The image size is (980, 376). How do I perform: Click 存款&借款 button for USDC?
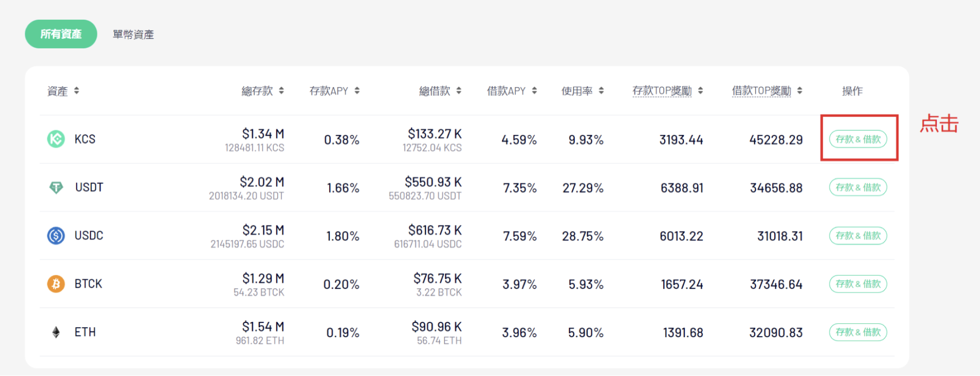pyautogui.click(x=858, y=236)
